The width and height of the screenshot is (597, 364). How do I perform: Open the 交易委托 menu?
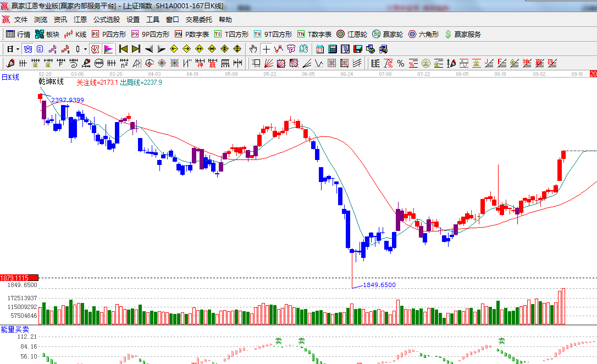[198, 20]
